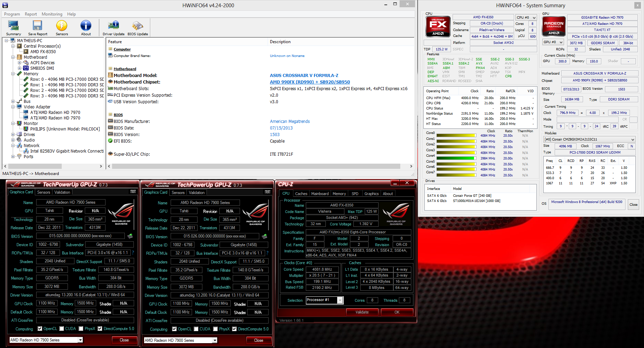The height and width of the screenshot is (348, 644).
Task: Click Close button in System Summary
Action: point(634,204)
